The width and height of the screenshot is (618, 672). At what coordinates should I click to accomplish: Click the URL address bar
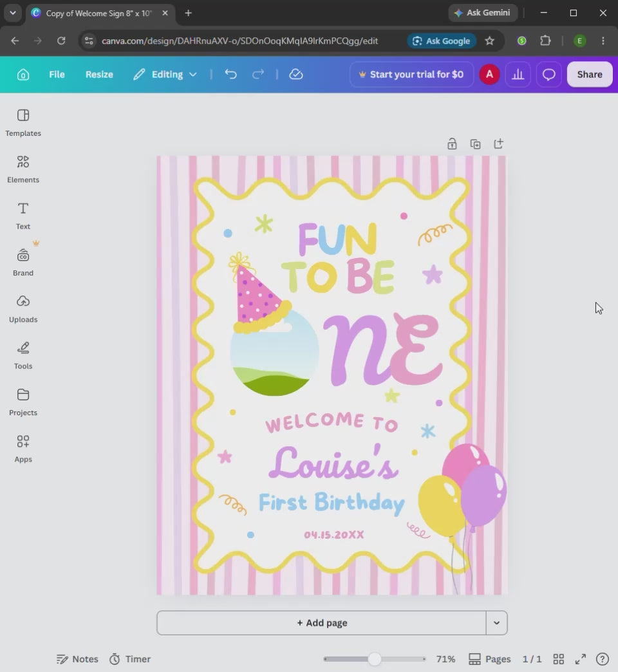(x=240, y=41)
